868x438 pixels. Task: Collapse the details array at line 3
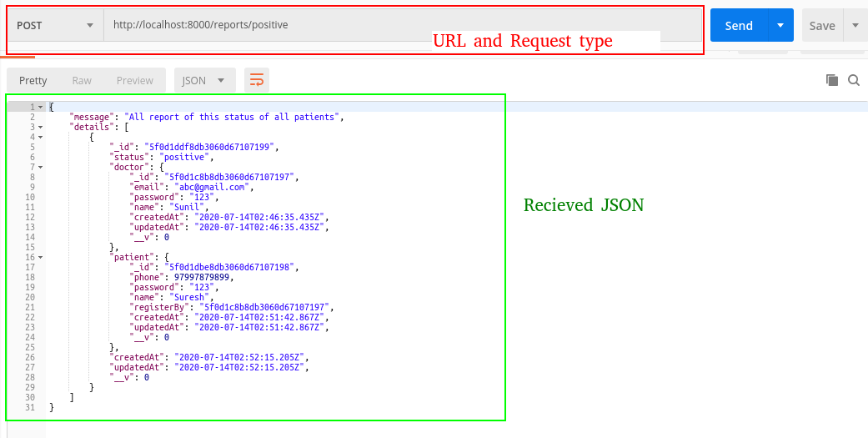click(x=40, y=127)
